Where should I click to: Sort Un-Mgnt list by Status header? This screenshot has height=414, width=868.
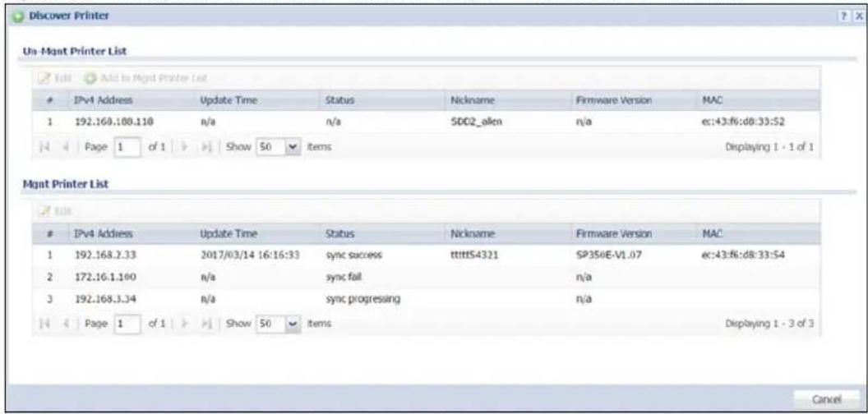pos(381,100)
